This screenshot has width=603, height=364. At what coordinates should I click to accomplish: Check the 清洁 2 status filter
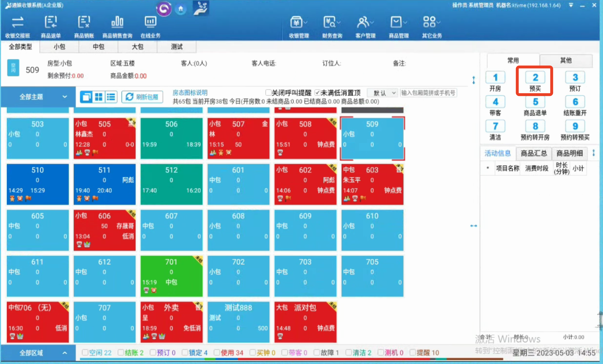(x=349, y=353)
